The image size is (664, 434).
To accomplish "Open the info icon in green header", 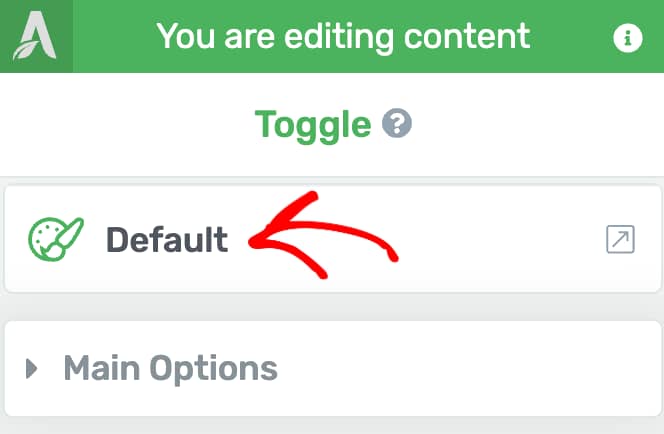I will coord(628,38).
